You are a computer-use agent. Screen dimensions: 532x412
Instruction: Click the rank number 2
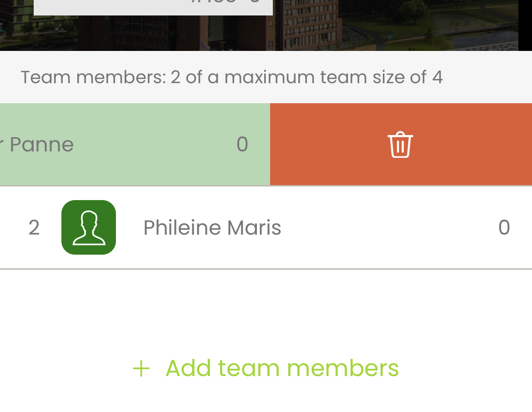coord(34,227)
